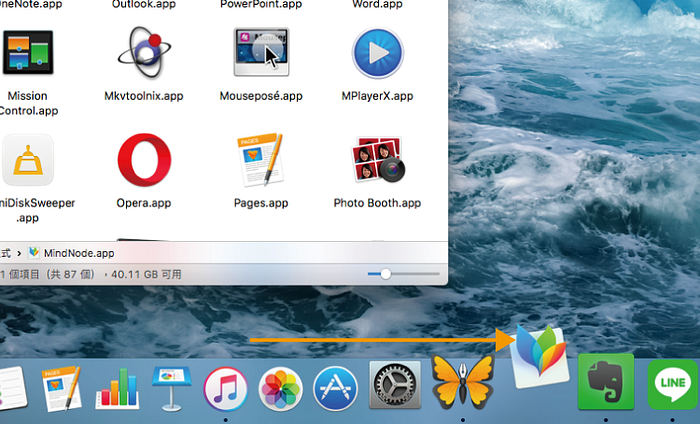The height and width of the screenshot is (424, 700).
Task: Click the Word.app label at top
Action: click(x=377, y=4)
